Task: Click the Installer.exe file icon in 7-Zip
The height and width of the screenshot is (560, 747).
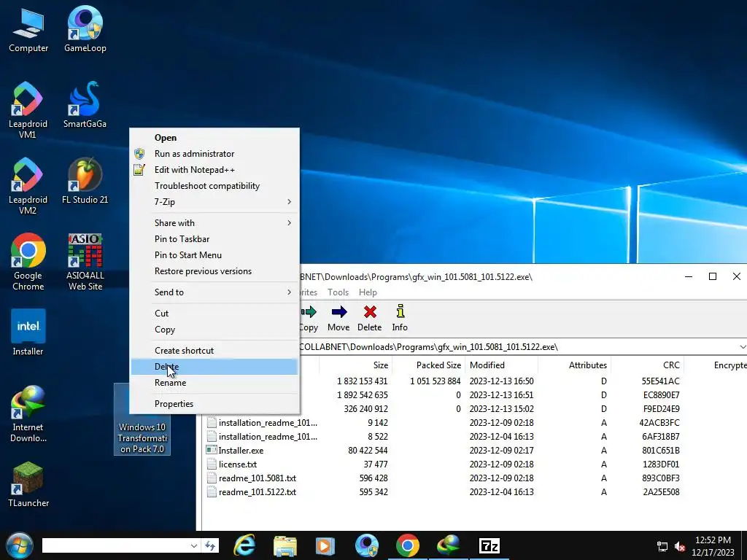Action: point(211,450)
